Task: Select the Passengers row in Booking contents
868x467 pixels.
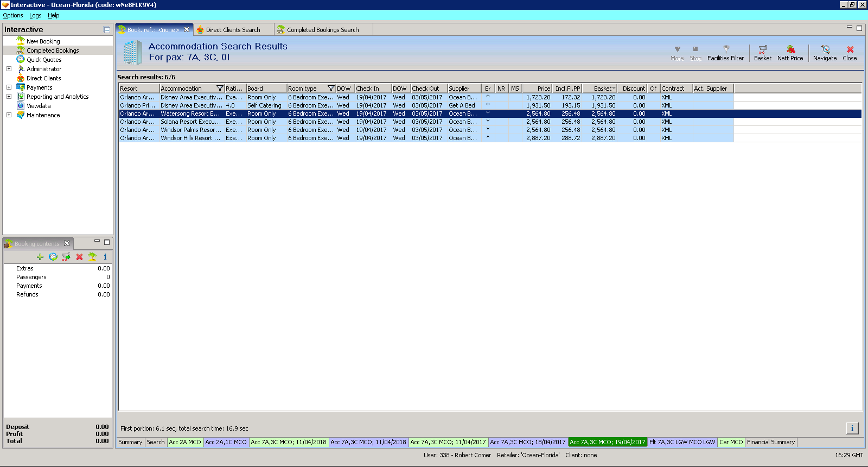Action: pos(58,277)
